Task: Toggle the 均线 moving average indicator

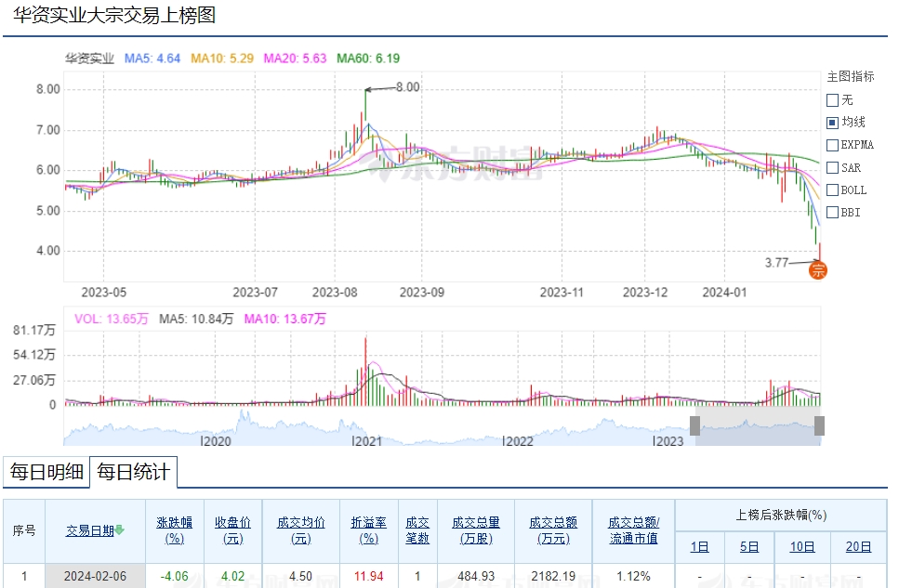Action: 833,123
